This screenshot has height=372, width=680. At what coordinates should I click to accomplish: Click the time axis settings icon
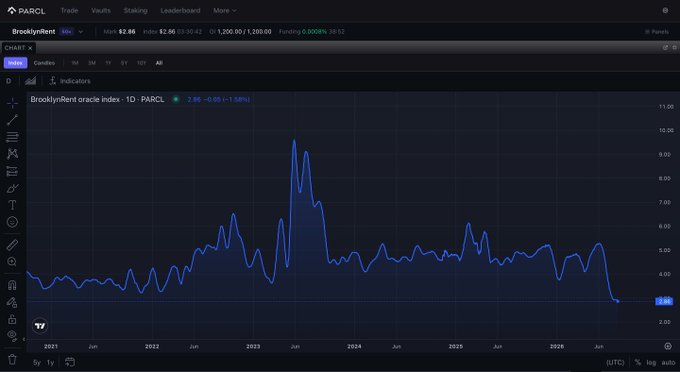[668, 346]
